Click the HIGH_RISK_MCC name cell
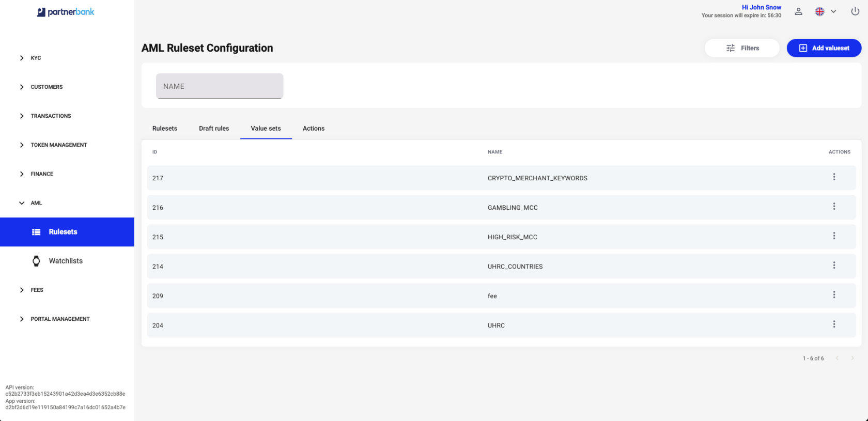 click(x=513, y=237)
